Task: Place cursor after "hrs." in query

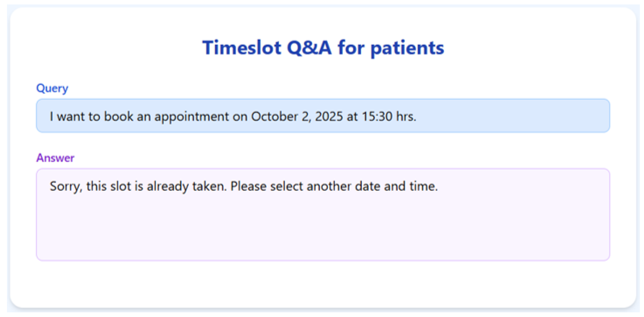Action: 417,116
